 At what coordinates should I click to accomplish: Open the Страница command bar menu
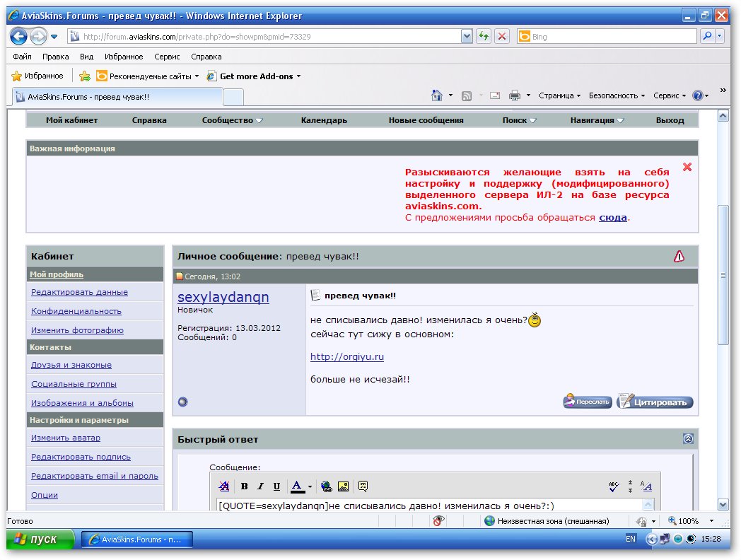pos(559,95)
